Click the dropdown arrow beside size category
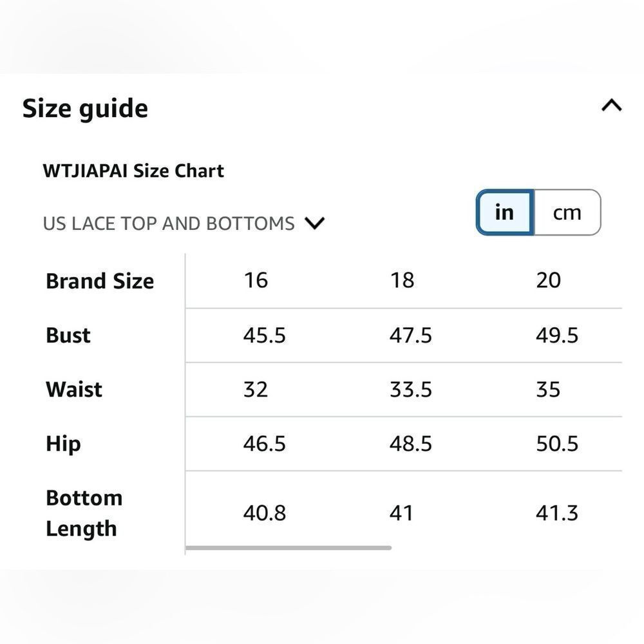The height and width of the screenshot is (644, 644). point(315,223)
